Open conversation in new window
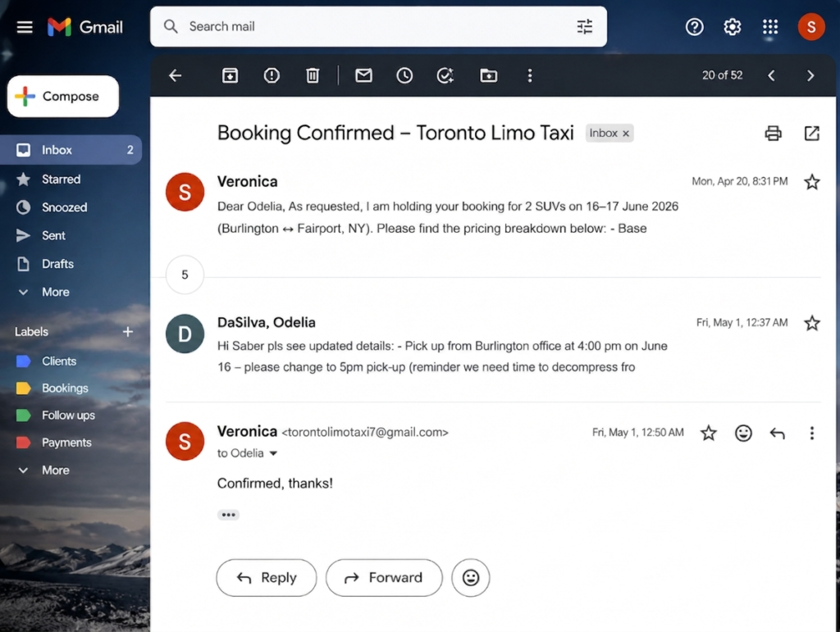 coord(811,134)
